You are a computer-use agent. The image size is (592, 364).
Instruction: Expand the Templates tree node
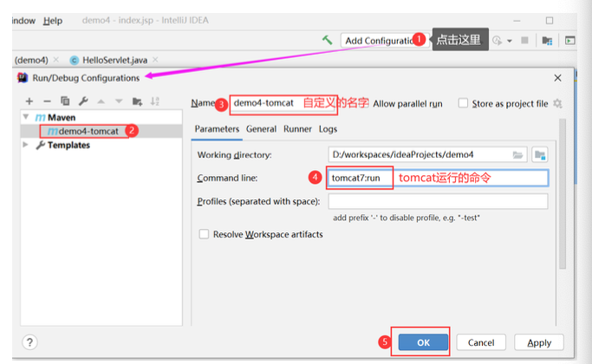(x=25, y=145)
